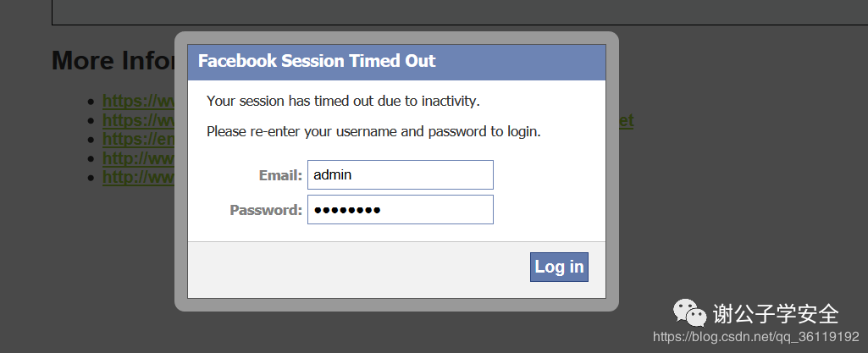Open the first bulleted https link
The height and width of the screenshot is (353, 868).
(139, 102)
